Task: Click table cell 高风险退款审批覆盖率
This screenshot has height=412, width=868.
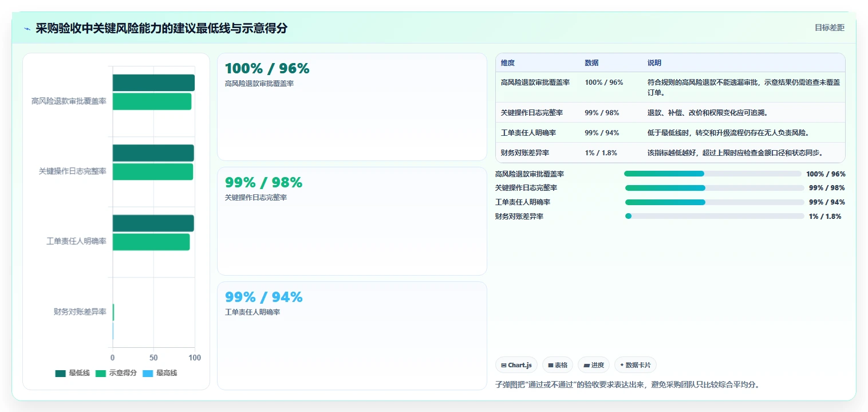Action: tap(535, 83)
